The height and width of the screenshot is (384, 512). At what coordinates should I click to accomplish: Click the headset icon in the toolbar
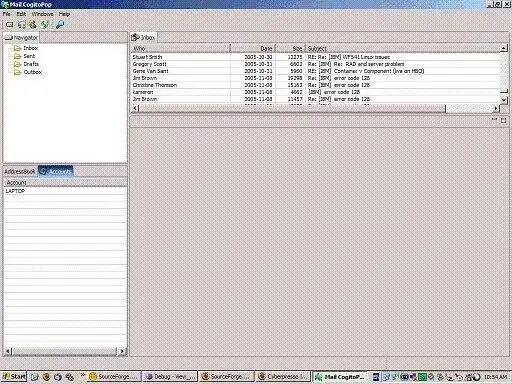click(22, 24)
